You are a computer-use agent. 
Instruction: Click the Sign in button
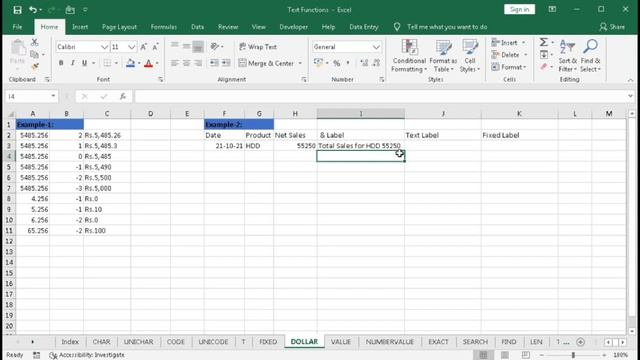coord(519,9)
